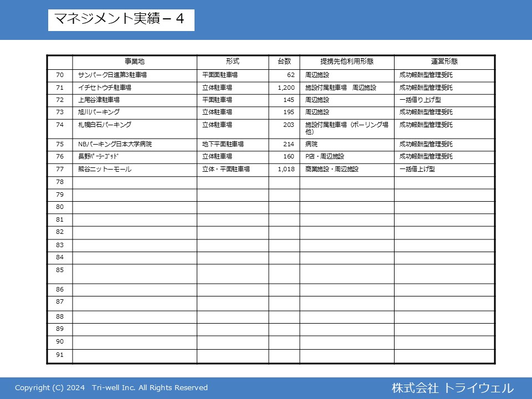The image size is (532, 399).
Task: Select the count value 62
Action: (291, 75)
